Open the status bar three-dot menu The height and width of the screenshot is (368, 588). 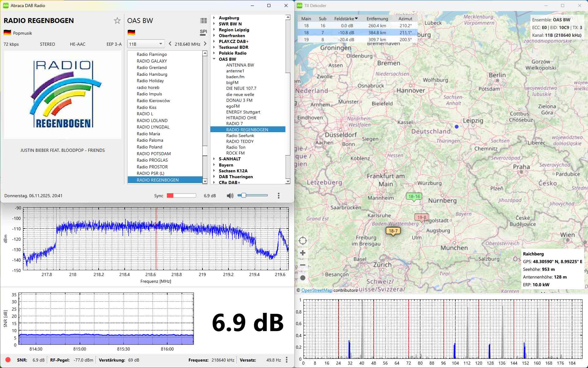tap(287, 360)
